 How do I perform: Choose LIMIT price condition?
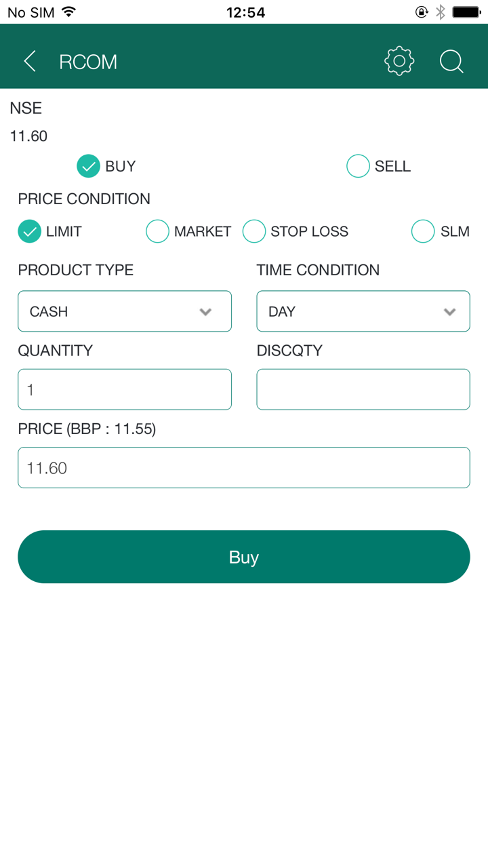30,231
